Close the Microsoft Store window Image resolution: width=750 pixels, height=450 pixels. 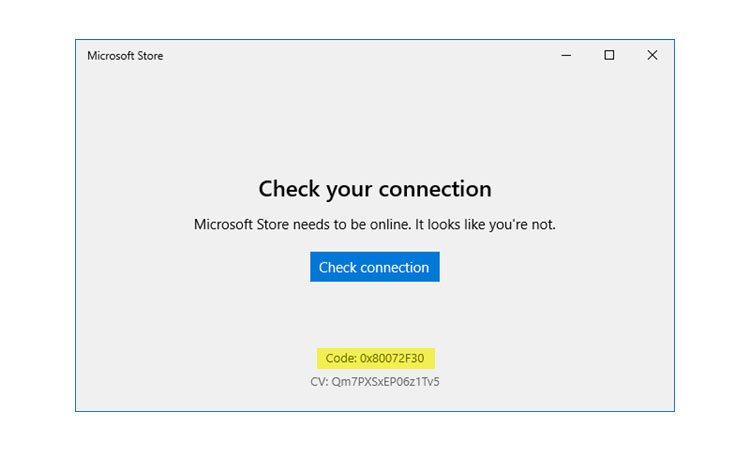pyautogui.click(x=652, y=56)
